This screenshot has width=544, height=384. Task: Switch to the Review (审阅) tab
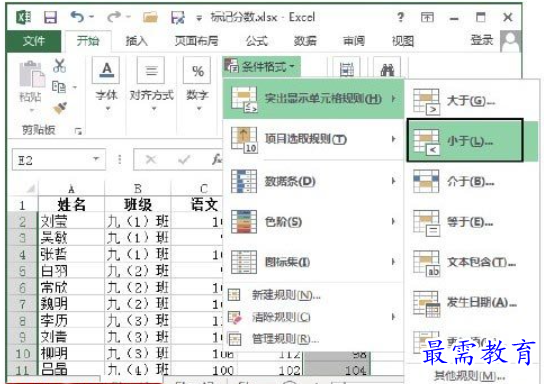point(354,41)
